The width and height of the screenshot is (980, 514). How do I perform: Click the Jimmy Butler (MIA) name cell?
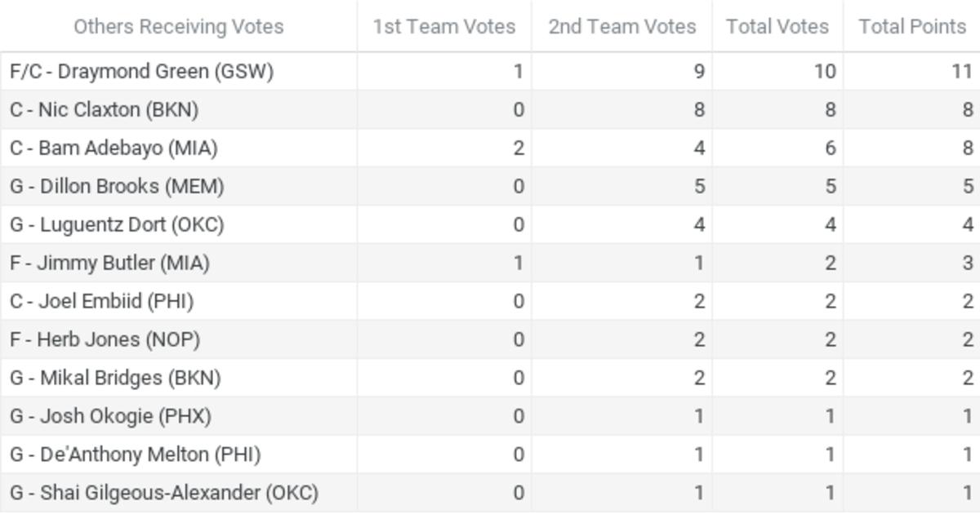coord(109,264)
